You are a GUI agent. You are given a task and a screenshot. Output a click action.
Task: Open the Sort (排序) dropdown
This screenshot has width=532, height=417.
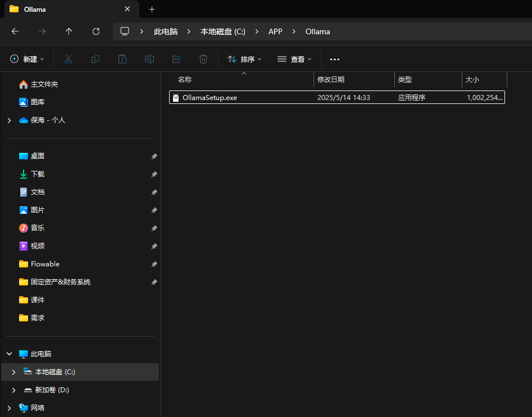click(244, 59)
